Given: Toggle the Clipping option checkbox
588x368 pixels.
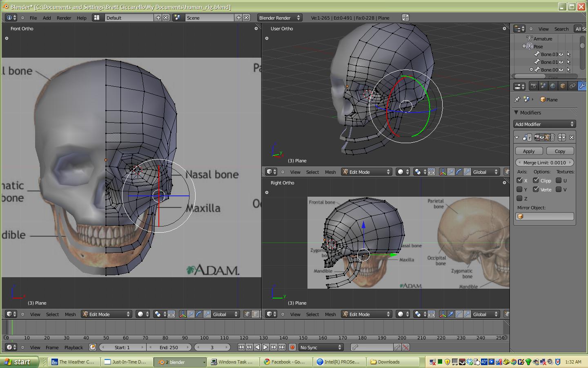Looking at the screenshot, I should click(x=536, y=180).
